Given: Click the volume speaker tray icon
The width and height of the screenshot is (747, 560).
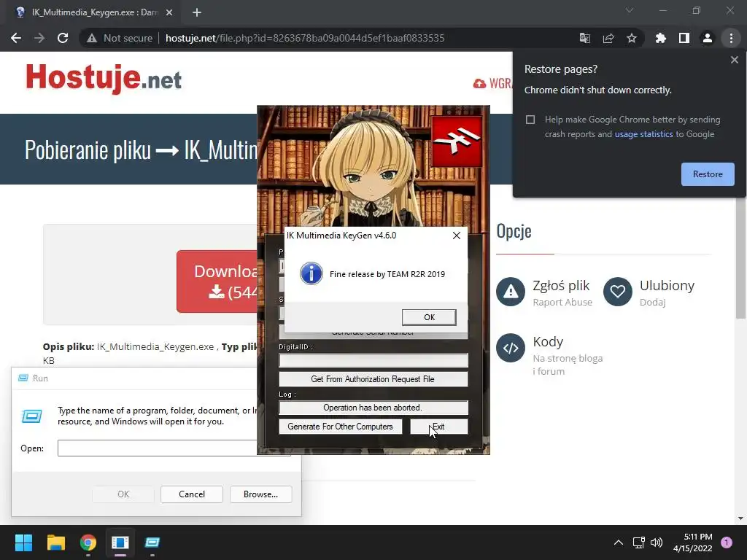Looking at the screenshot, I should coord(657,542).
